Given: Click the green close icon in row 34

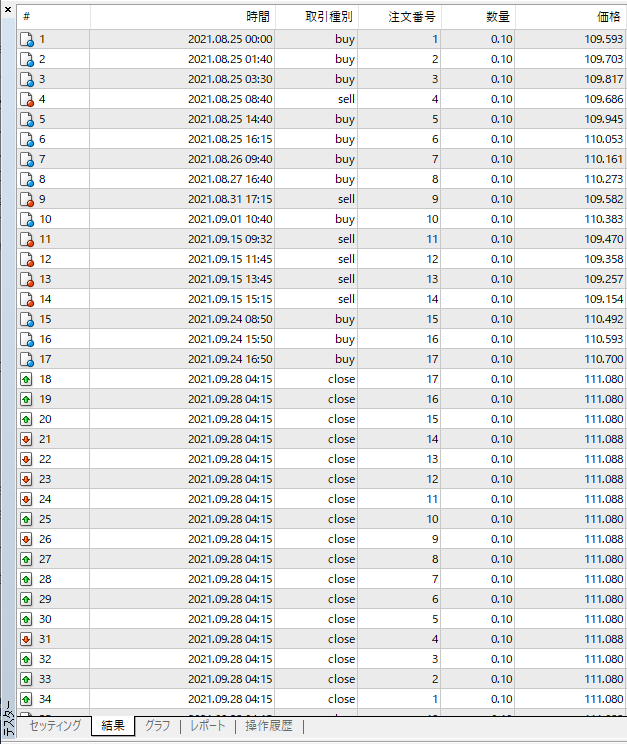Looking at the screenshot, I should (x=27, y=699).
